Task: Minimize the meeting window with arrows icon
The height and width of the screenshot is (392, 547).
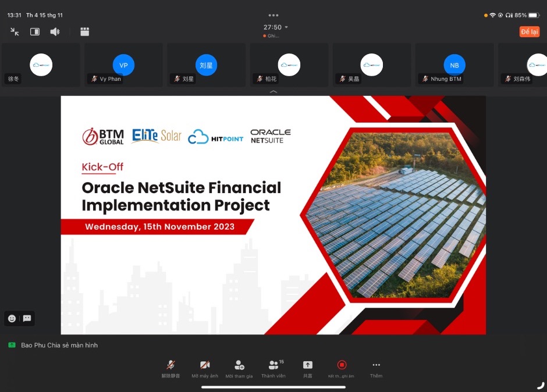Action: pyautogui.click(x=15, y=32)
